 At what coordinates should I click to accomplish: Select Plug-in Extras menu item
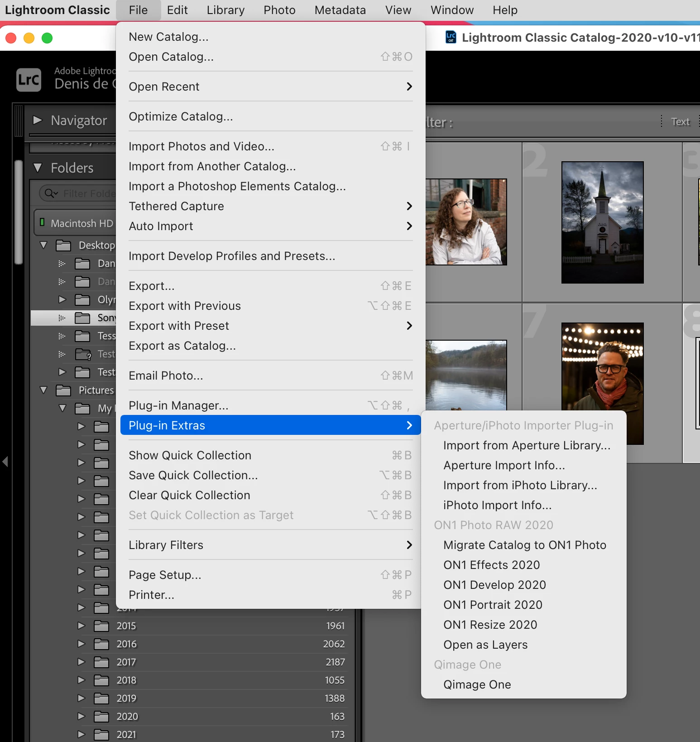(271, 425)
